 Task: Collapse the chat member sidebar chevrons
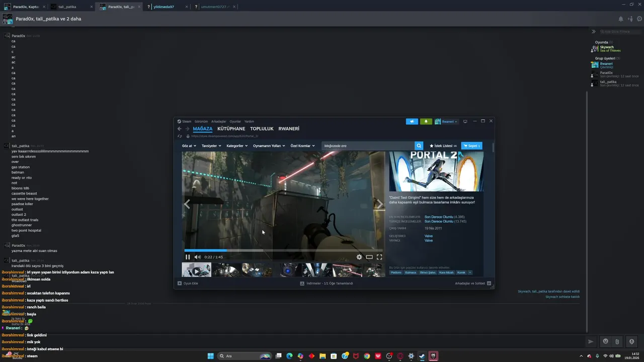pyautogui.click(x=594, y=31)
